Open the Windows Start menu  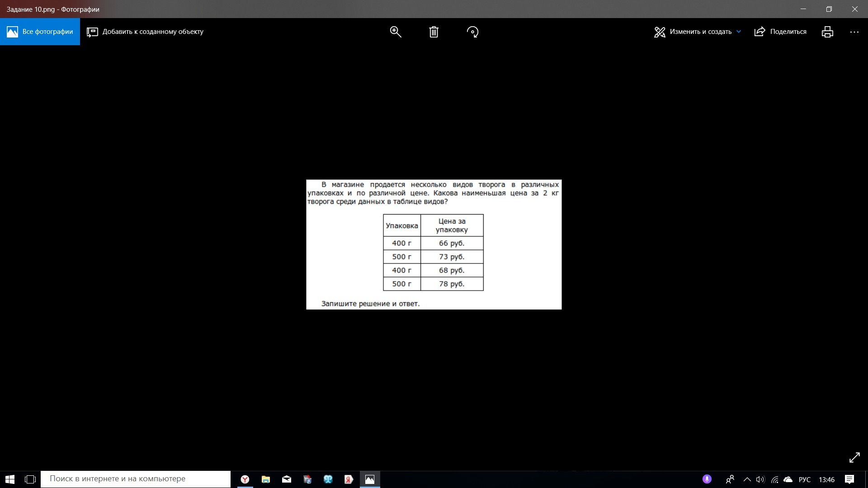[x=10, y=479]
